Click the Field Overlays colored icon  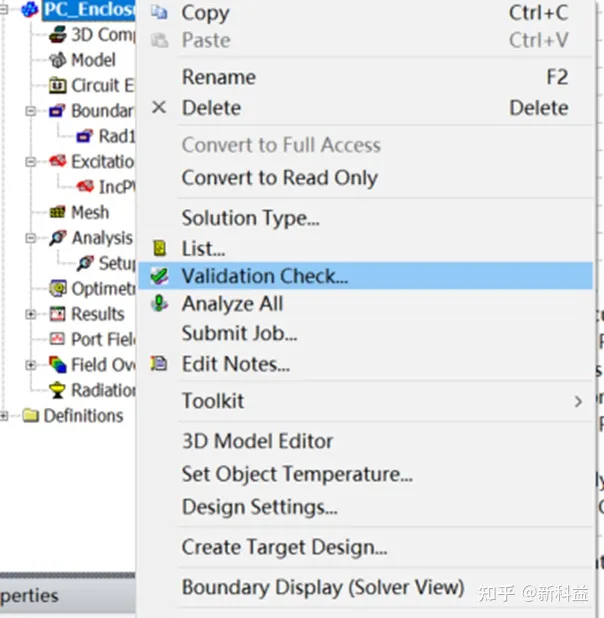(58, 365)
